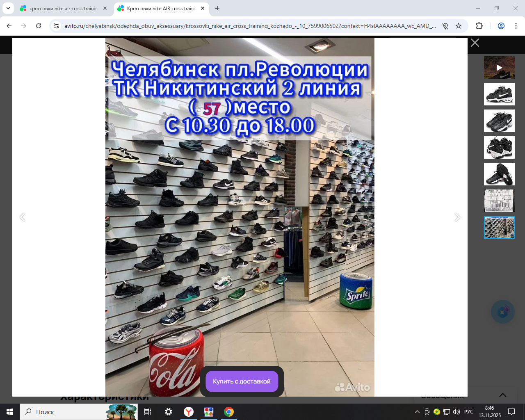This screenshot has width=525, height=420.
Task: Open the colorful grid app on the taskbar
Action: coord(209,412)
